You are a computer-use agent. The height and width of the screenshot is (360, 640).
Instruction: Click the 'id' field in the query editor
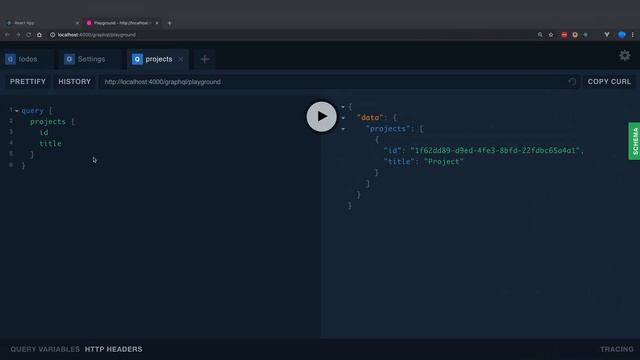click(44, 133)
